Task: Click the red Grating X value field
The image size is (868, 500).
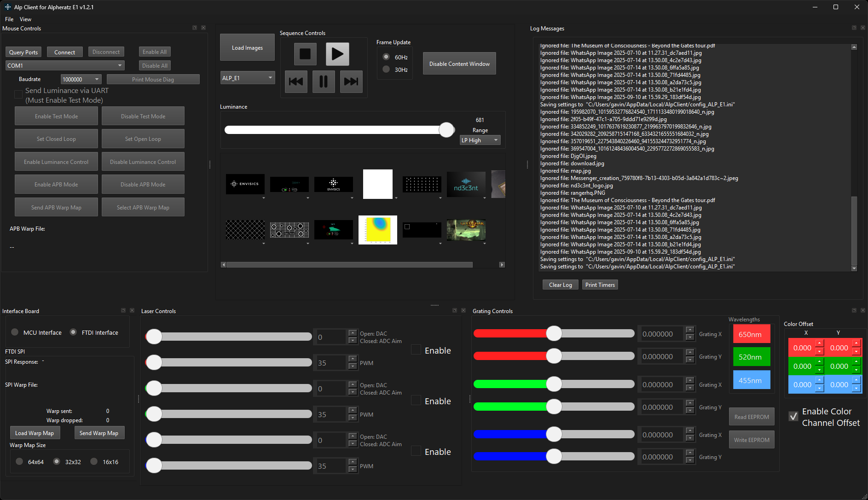Action: [661, 334]
